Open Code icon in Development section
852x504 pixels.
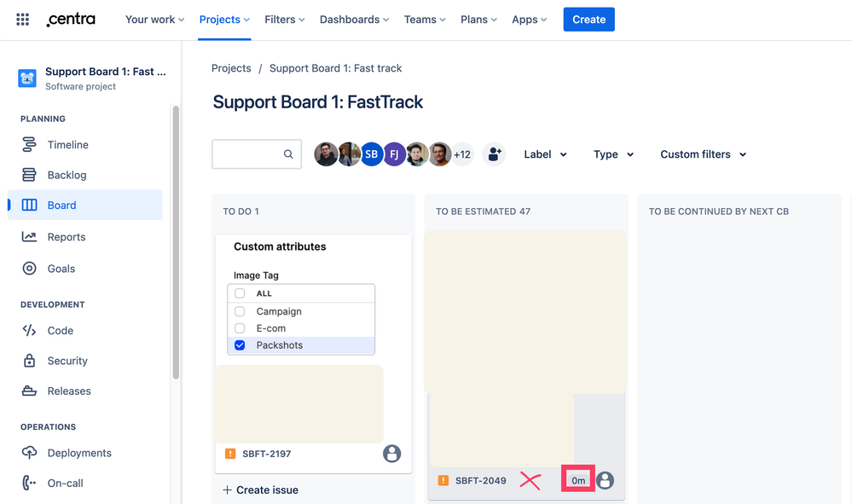(x=29, y=330)
